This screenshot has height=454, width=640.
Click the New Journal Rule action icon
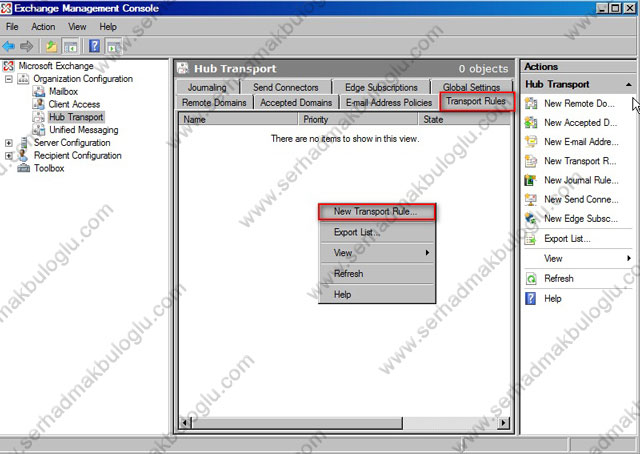click(531, 180)
